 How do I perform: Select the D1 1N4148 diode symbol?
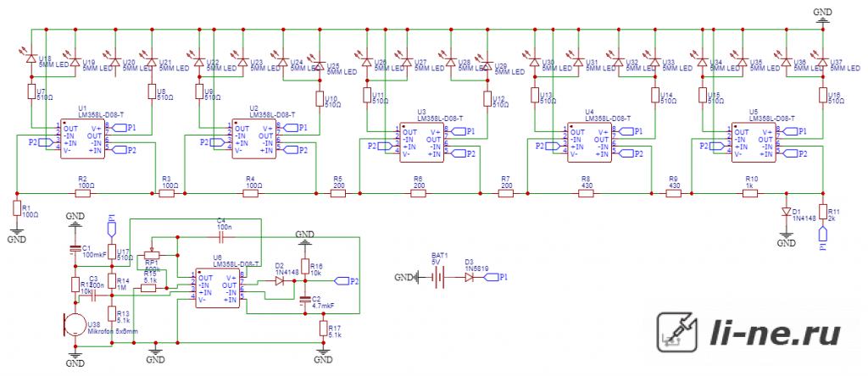pyautogui.click(x=786, y=212)
